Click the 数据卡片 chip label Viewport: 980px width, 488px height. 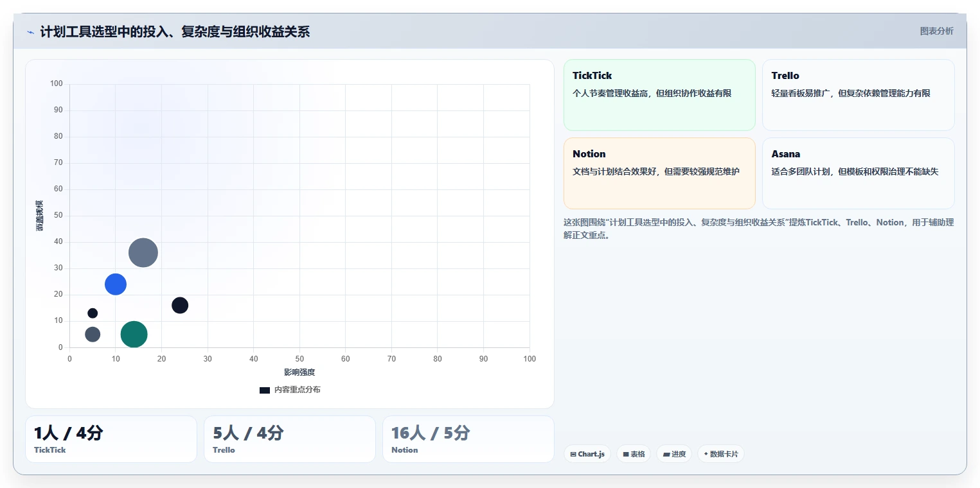click(x=724, y=455)
